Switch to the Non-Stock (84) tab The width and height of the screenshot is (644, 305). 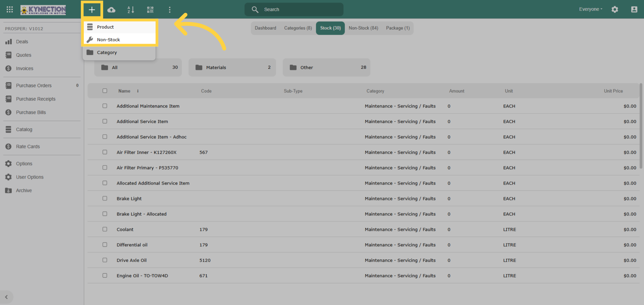click(363, 28)
